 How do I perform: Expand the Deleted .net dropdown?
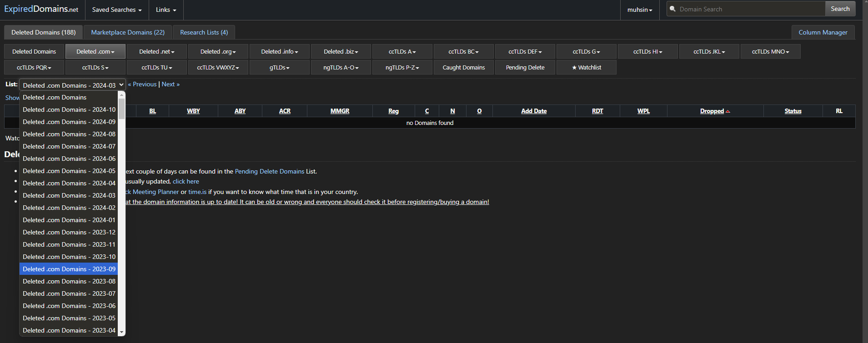[157, 51]
